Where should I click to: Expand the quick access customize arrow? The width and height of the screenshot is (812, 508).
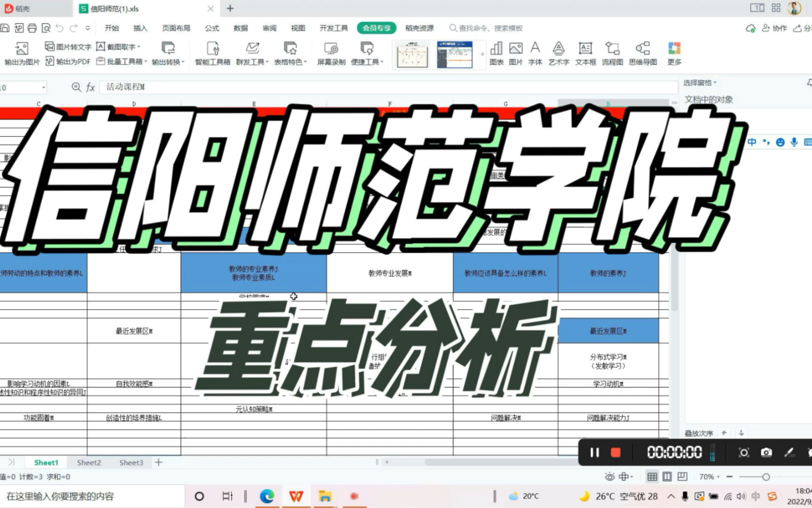pos(87,28)
